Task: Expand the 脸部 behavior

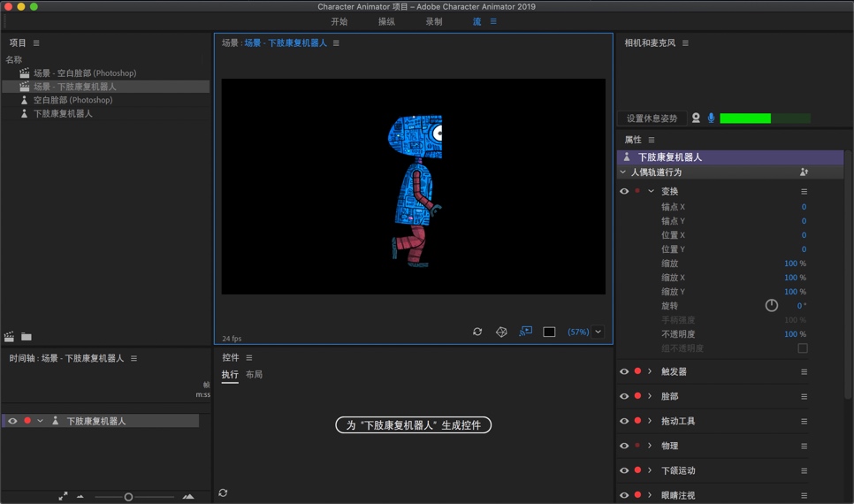Action: click(x=650, y=396)
